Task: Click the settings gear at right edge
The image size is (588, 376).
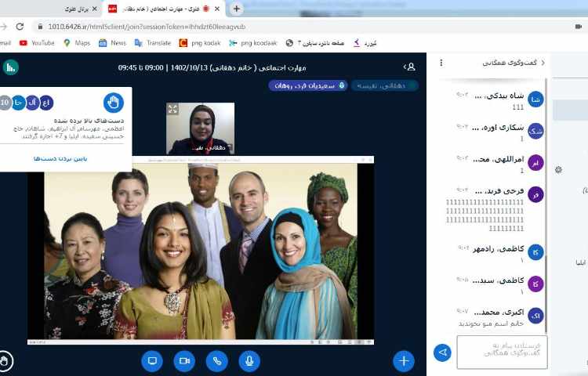Action: point(558,170)
